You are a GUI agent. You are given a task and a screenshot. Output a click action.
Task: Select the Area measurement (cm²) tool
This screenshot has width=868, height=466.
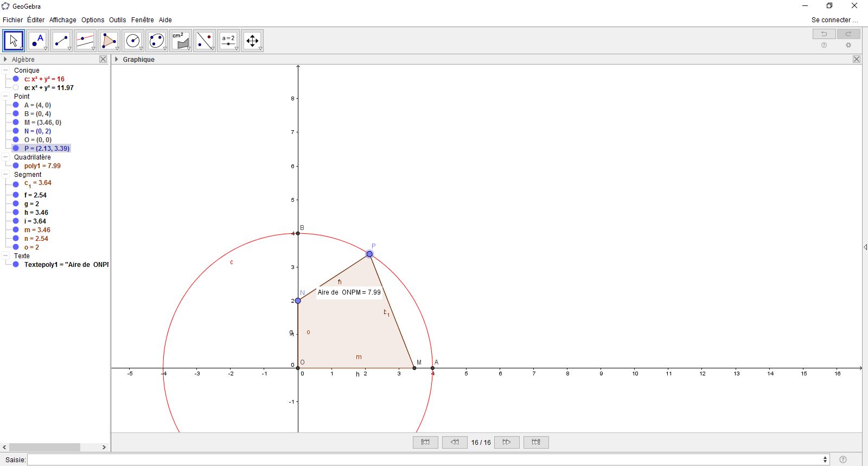(x=181, y=41)
